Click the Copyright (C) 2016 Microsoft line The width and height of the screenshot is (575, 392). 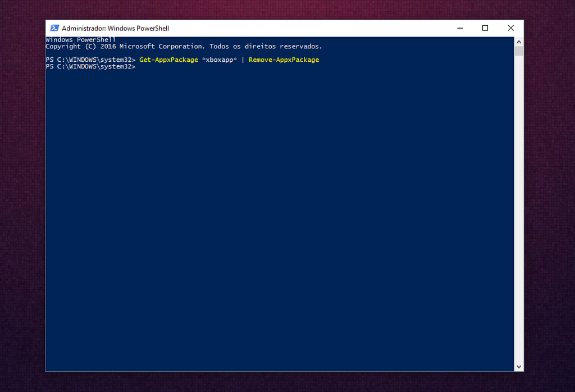tap(184, 47)
